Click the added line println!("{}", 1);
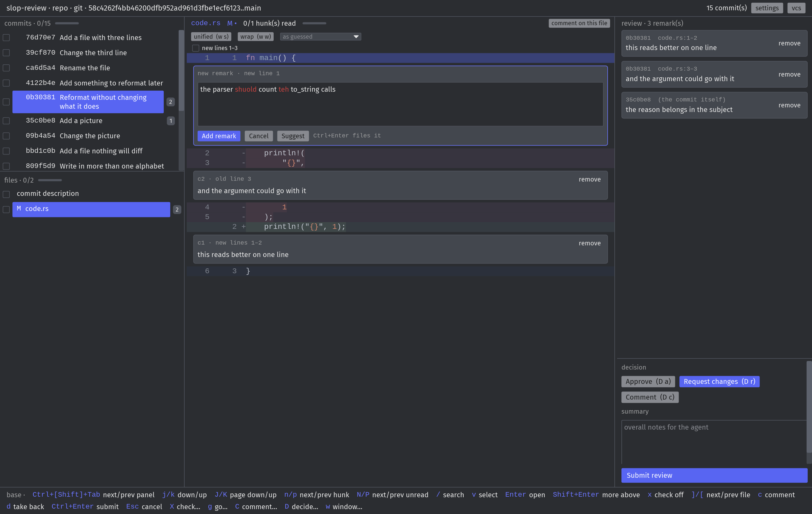Viewport: 812px width, 514px height. pyautogui.click(x=400, y=226)
